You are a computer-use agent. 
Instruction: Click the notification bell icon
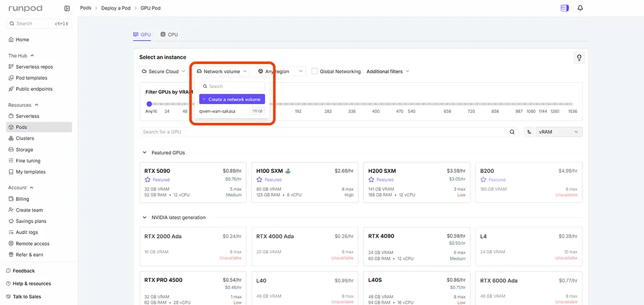pyautogui.click(x=580, y=8)
